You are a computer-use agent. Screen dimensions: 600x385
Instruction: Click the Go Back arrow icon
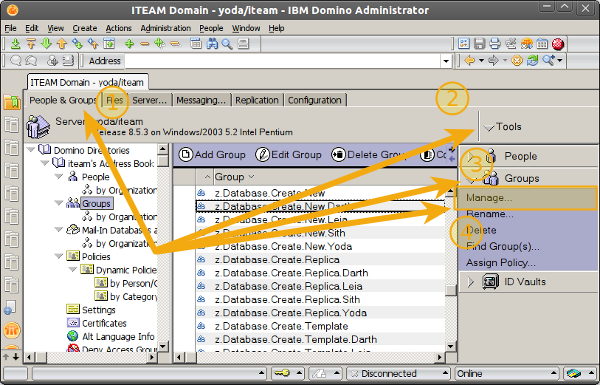(x=470, y=60)
